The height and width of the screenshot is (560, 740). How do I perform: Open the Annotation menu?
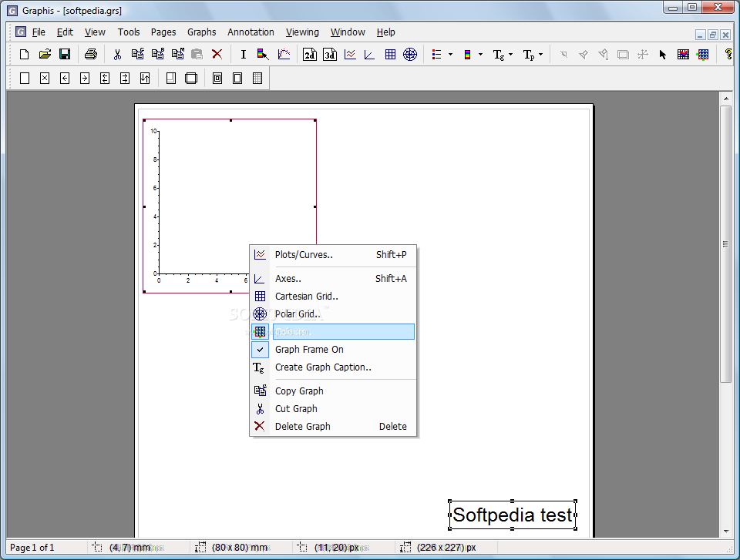(251, 32)
